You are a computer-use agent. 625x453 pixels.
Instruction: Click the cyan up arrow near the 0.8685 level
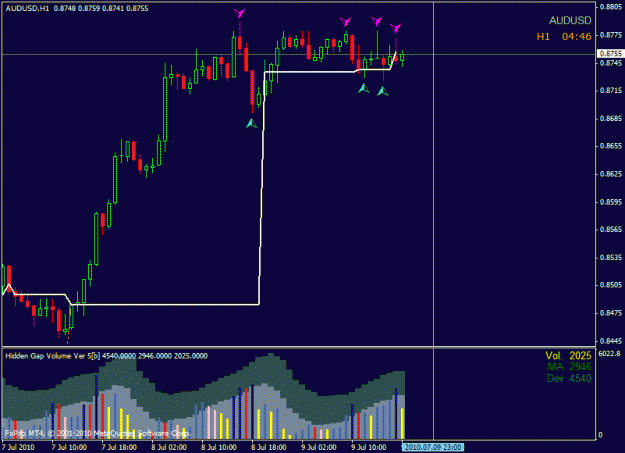pyautogui.click(x=252, y=123)
